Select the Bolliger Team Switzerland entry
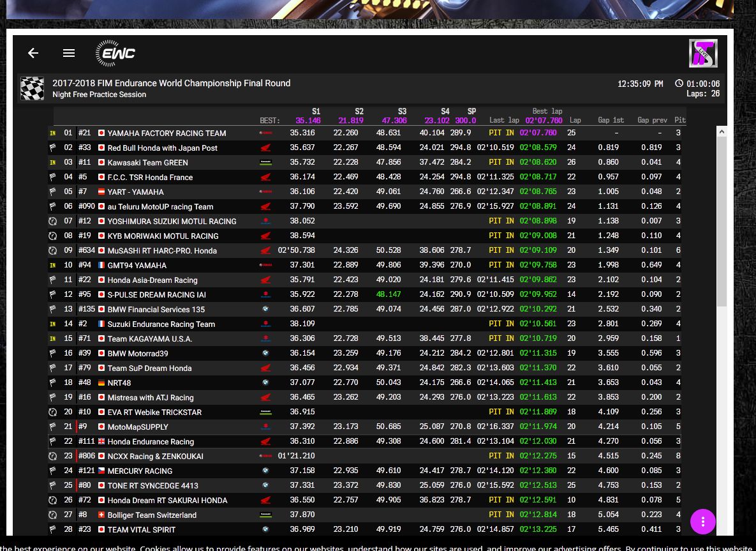Image resolution: width=756 pixels, height=551 pixels. pos(152,515)
